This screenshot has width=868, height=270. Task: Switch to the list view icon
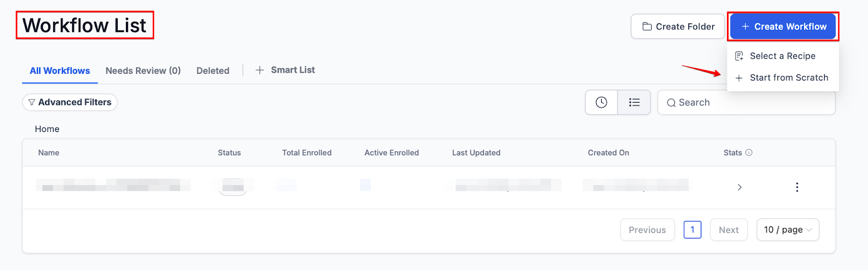tap(634, 102)
